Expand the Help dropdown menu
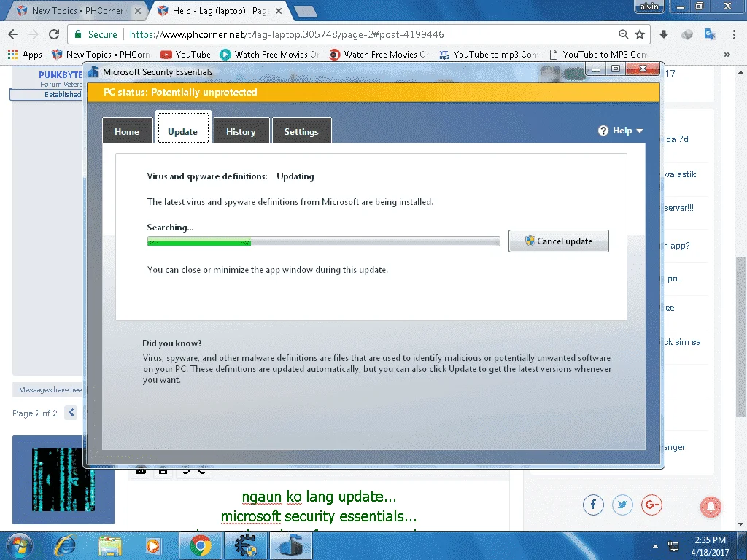This screenshot has height=560, width=747. click(621, 131)
